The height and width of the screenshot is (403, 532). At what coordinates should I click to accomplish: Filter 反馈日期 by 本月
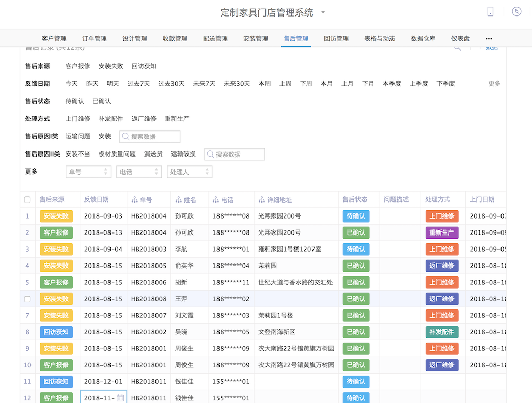pyautogui.click(x=327, y=84)
